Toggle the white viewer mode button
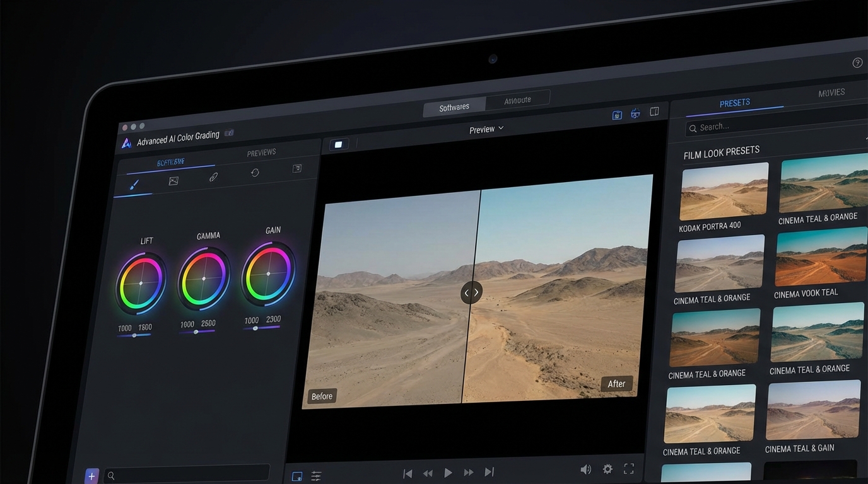 pyautogui.click(x=338, y=145)
